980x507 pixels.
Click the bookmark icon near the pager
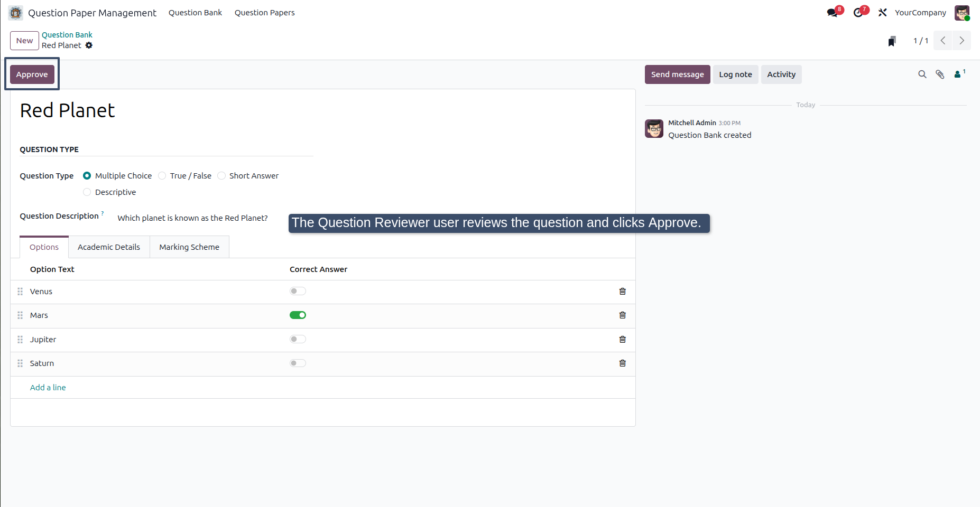tap(892, 41)
